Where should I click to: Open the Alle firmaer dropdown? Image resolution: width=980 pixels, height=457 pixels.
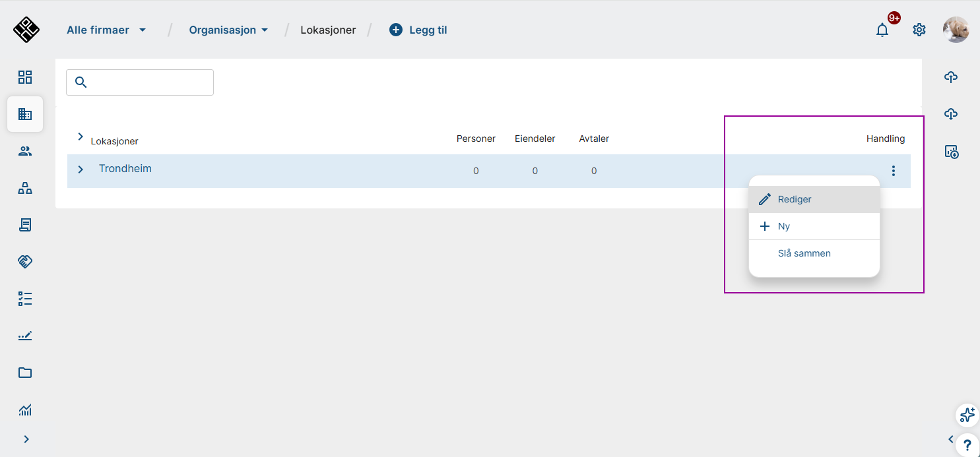click(106, 30)
